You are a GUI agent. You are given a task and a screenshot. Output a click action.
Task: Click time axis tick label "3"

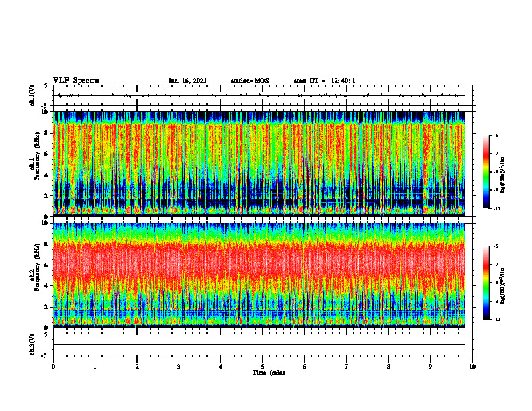(x=179, y=367)
